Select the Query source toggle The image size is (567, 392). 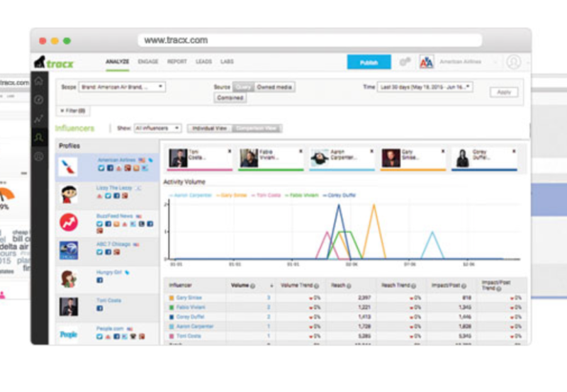coord(243,87)
